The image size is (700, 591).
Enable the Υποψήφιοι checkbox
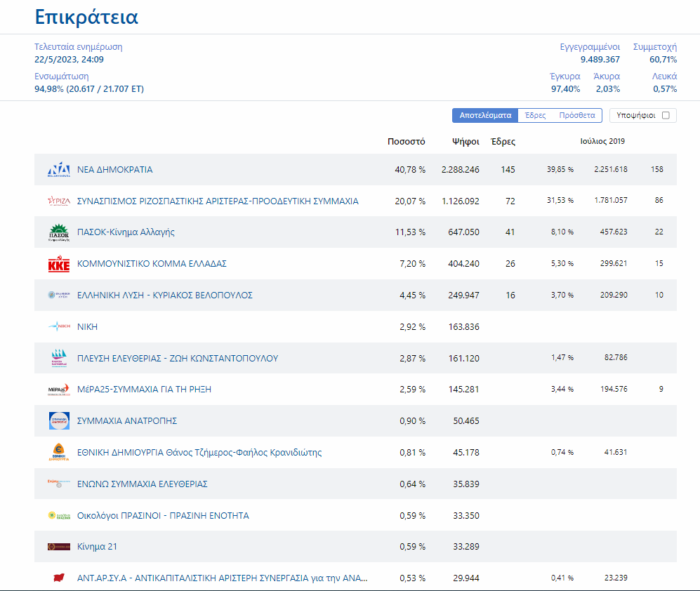666,116
